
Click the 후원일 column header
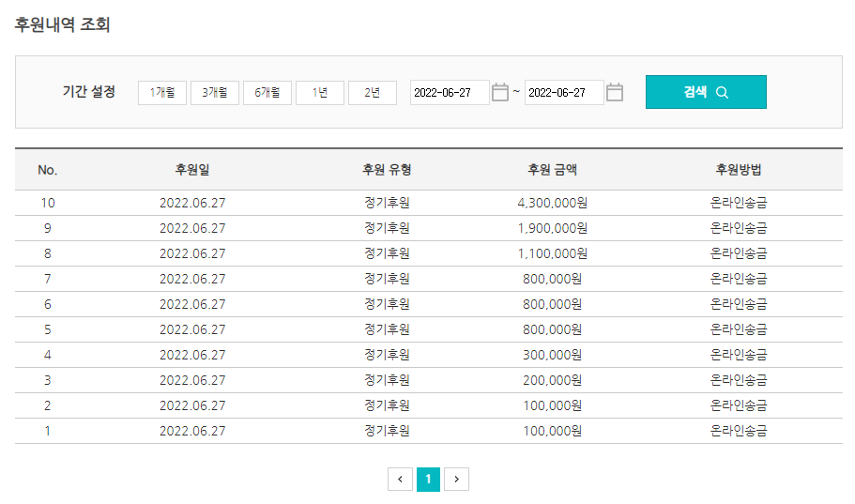pyautogui.click(x=192, y=170)
